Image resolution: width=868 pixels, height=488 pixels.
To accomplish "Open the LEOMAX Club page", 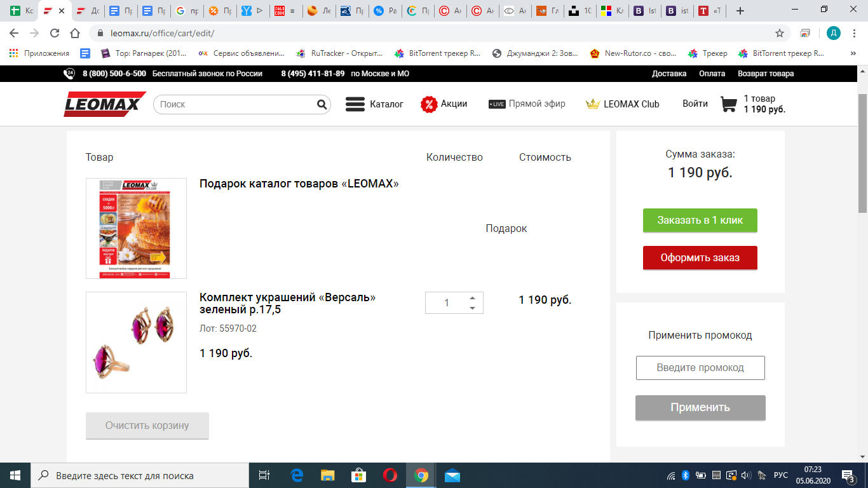I will (x=623, y=104).
